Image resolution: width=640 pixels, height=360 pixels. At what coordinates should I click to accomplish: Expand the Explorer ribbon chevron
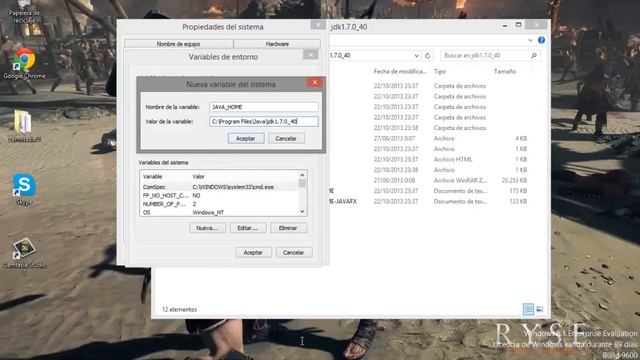[x=530, y=40]
